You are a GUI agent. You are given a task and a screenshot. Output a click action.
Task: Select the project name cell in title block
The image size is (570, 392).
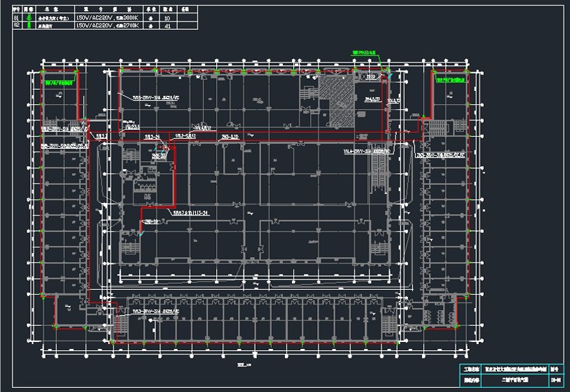click(510, 369)
